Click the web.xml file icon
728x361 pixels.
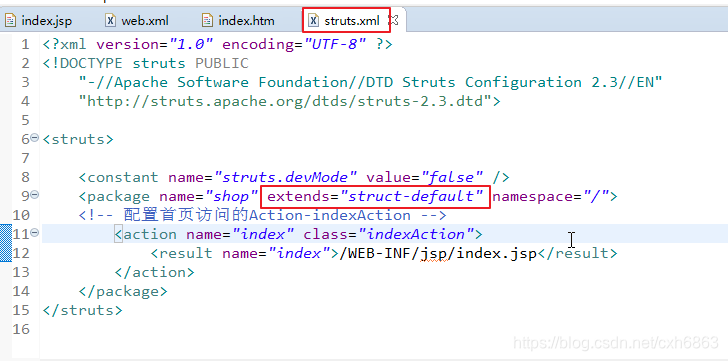pos(110,21)
